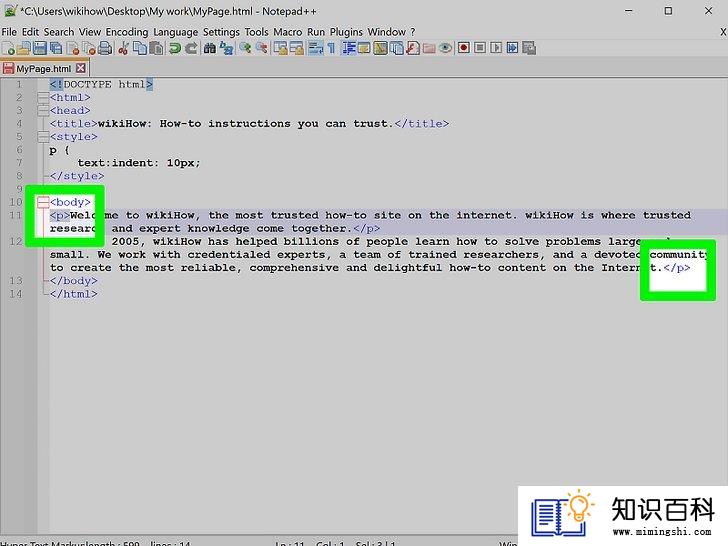Image resolution: width=728 pixels, height=546 pixels.
Task: Click the Open file folder icon
Action: tap(24, 48)
